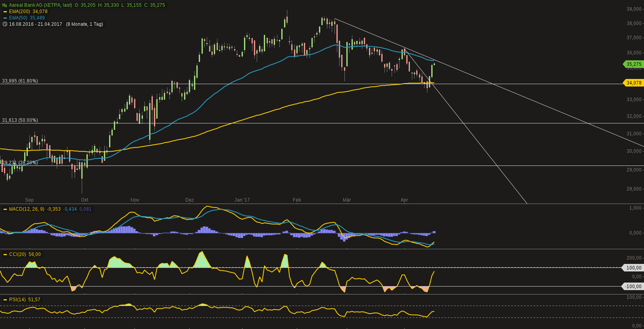Click the 39,000 price axis label
This screenshot has height=329, width=644.
coord(634,9)
